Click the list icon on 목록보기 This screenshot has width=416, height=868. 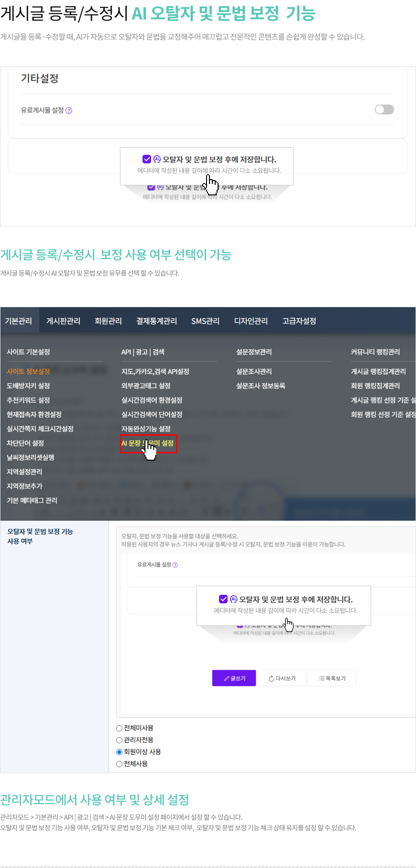(x=321, y=678)
